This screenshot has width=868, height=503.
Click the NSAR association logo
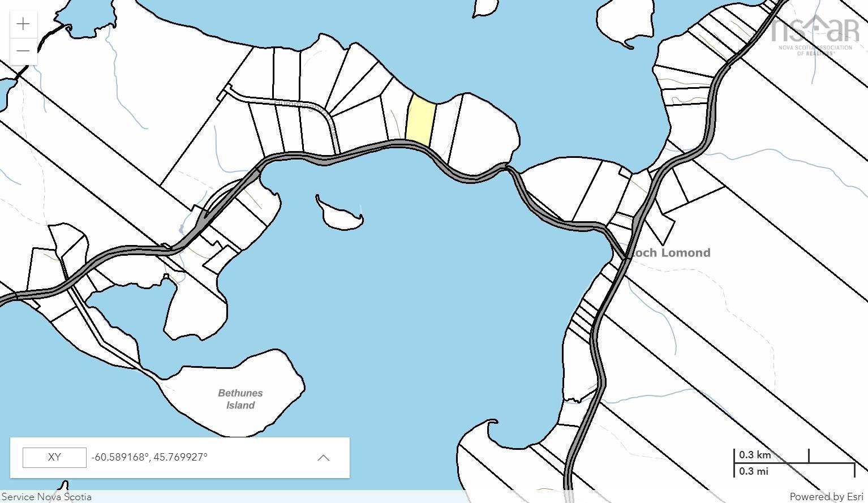click(815, 35)
